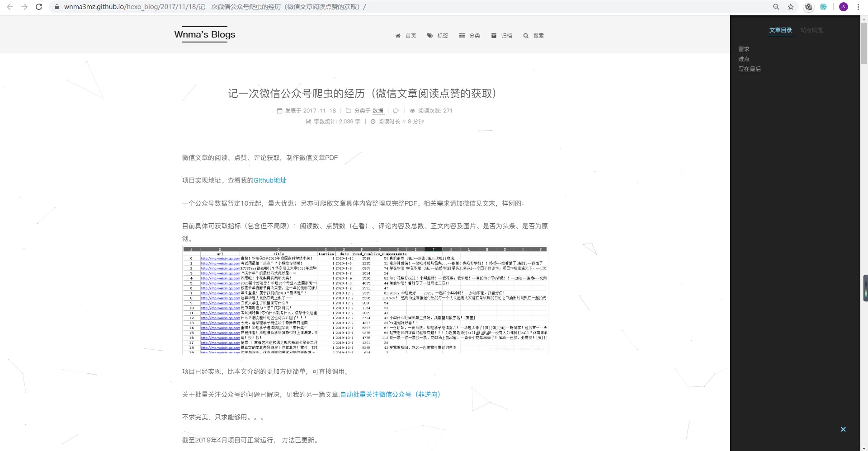Open 归档 archive menu item

(x=501, y=36)
